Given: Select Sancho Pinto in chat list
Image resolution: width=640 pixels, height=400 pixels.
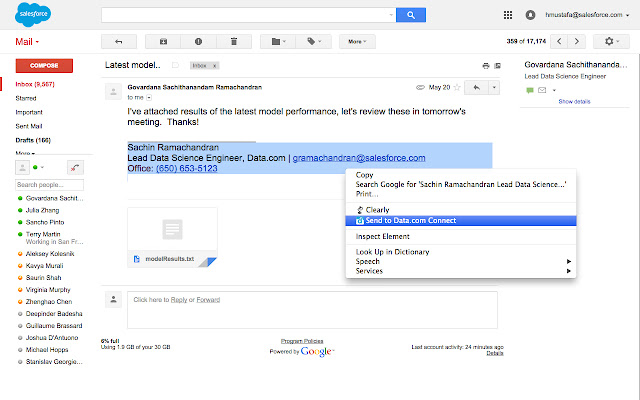Looking at the screenshot, I should pyautogui.click(x=45, y=222).
